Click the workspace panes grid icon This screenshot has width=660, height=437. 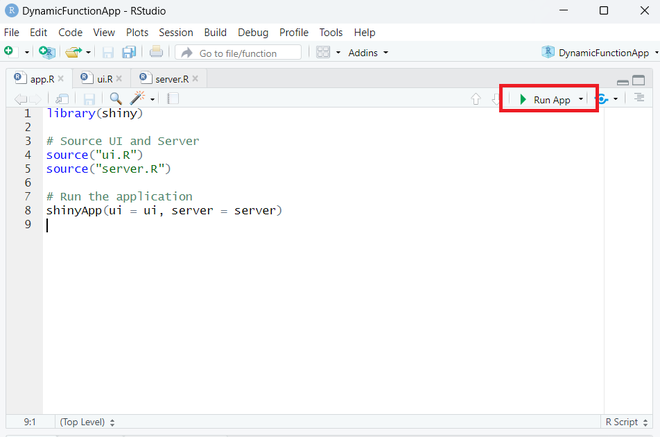click(323, 52)
